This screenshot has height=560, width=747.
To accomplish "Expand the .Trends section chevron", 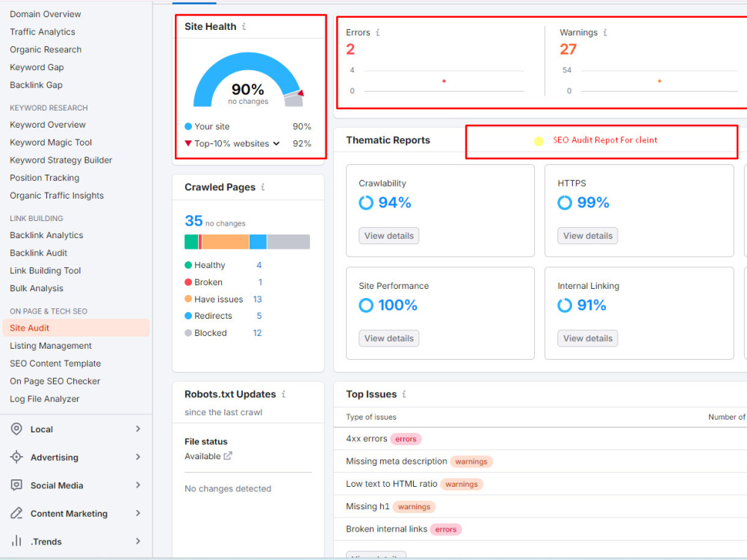I will (138, 541).
